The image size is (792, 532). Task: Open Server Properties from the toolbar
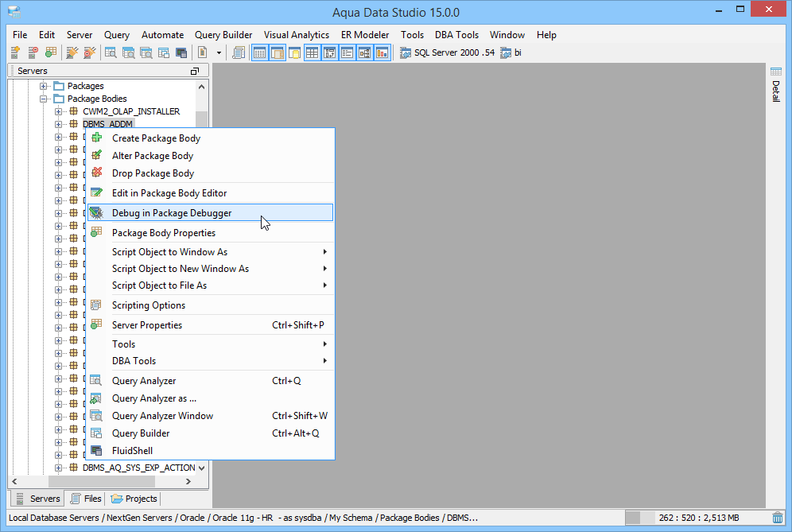(51, 52)
